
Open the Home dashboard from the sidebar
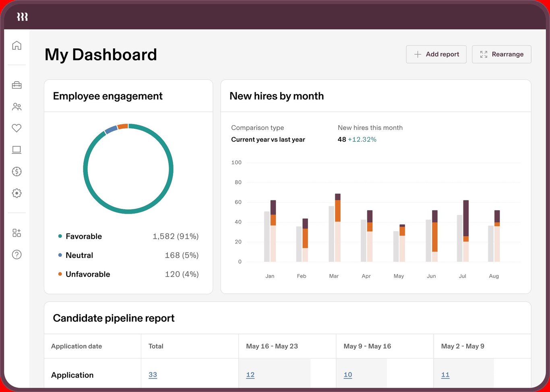(17, 45)
